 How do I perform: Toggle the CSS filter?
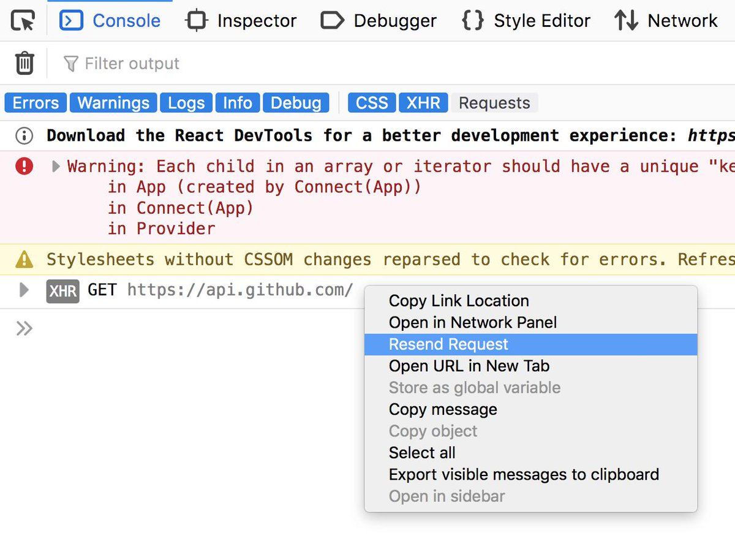click(x=372, y=103)
